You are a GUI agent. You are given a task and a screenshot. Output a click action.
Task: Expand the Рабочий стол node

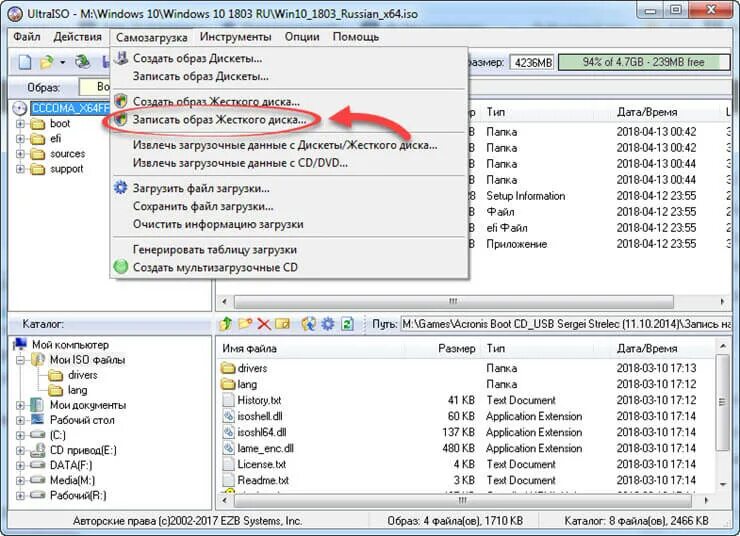point(20,420)
